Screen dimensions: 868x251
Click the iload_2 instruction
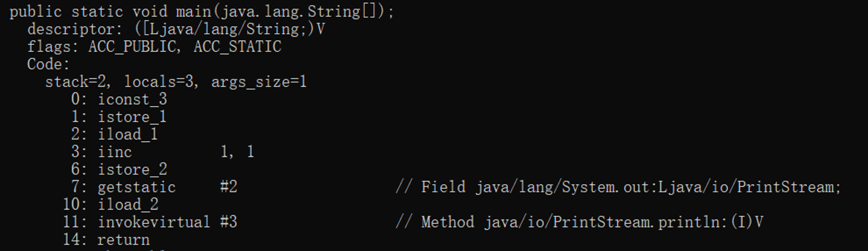tap(128, 205)
